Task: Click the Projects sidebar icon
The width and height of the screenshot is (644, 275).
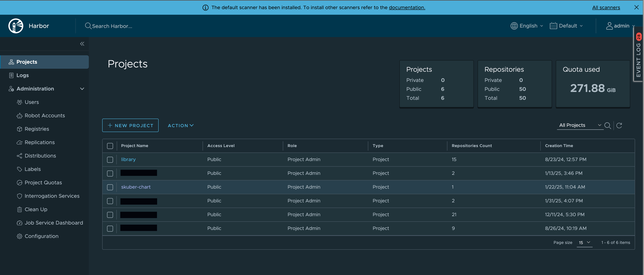Action: 11,62
